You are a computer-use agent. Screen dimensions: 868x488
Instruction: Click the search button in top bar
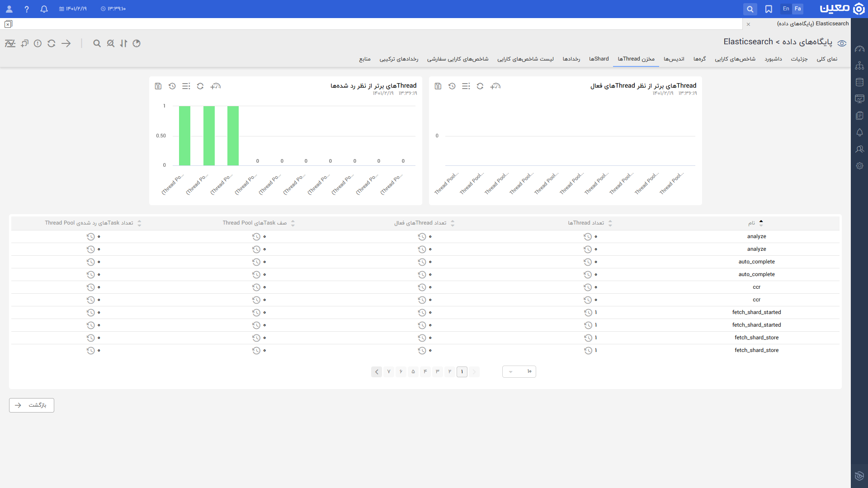[750, 9]
